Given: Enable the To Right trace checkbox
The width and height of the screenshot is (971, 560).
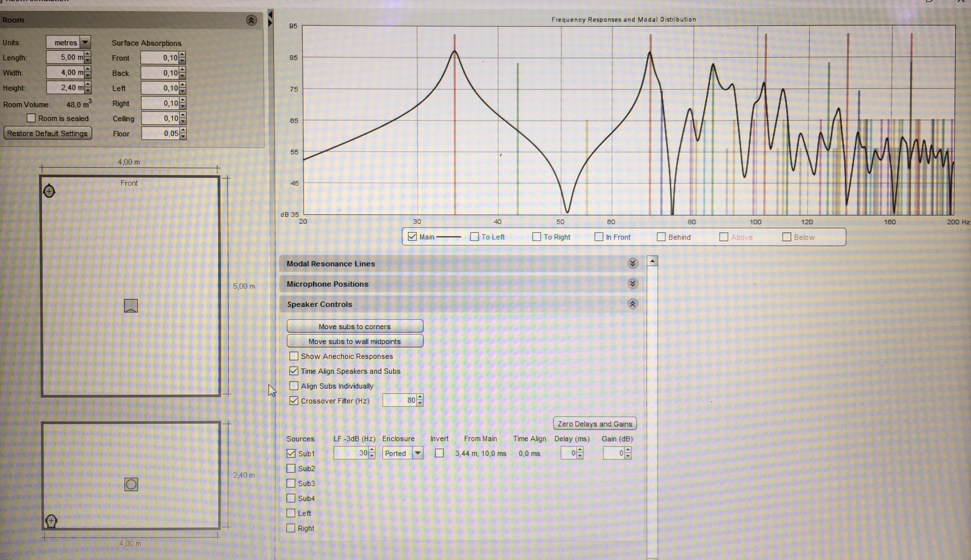Looking at the screenshot, I should [x=536, y=237].
